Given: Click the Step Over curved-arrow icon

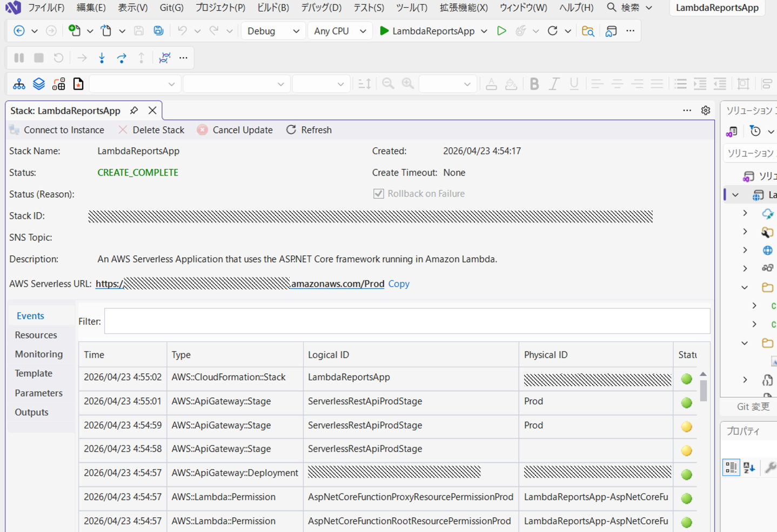Looking at the screenshot, I should click(122, 57).
